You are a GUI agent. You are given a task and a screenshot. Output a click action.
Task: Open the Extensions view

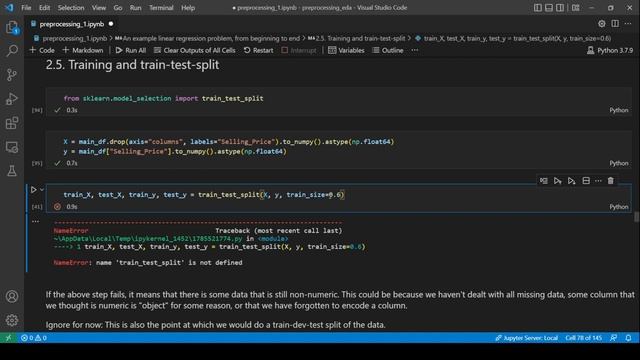point(12,123)
